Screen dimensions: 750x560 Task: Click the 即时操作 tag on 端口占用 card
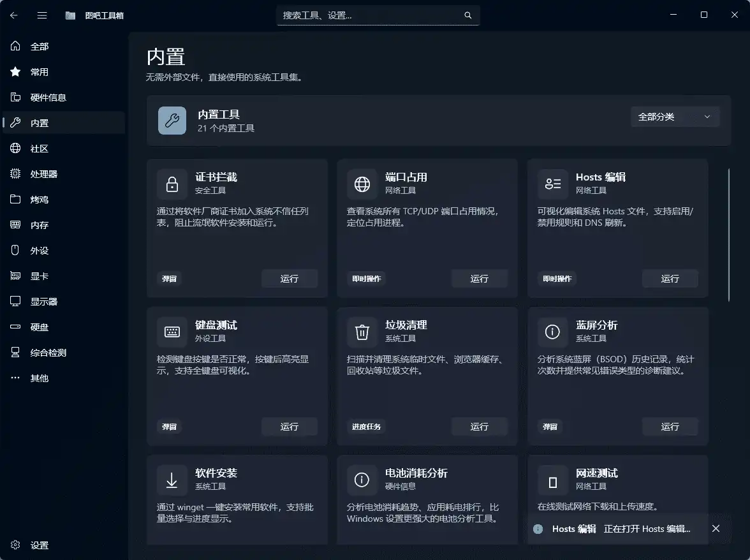point(366,278)
